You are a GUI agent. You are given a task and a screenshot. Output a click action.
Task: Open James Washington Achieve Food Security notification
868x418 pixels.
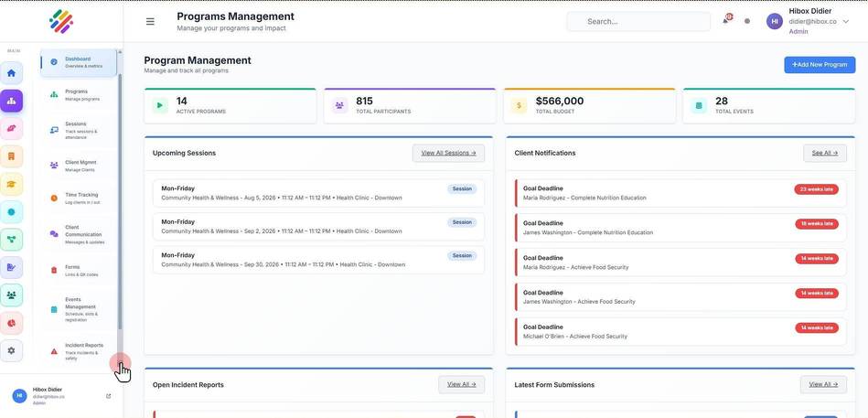pyautogui.click(x=680, y=297)
